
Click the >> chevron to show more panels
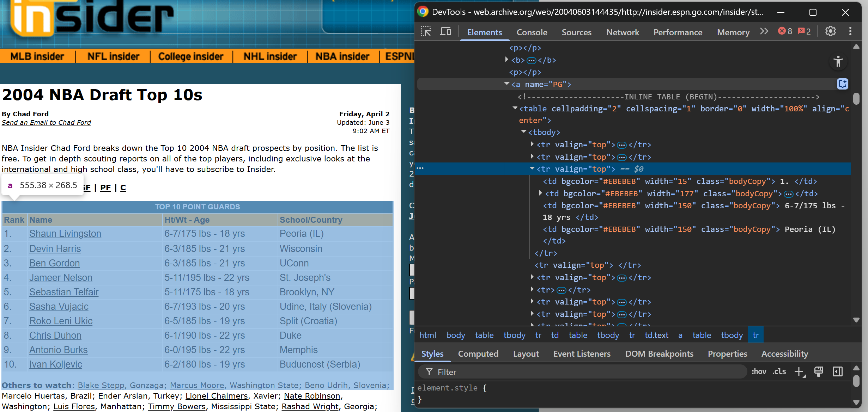(x=764, y=31)
